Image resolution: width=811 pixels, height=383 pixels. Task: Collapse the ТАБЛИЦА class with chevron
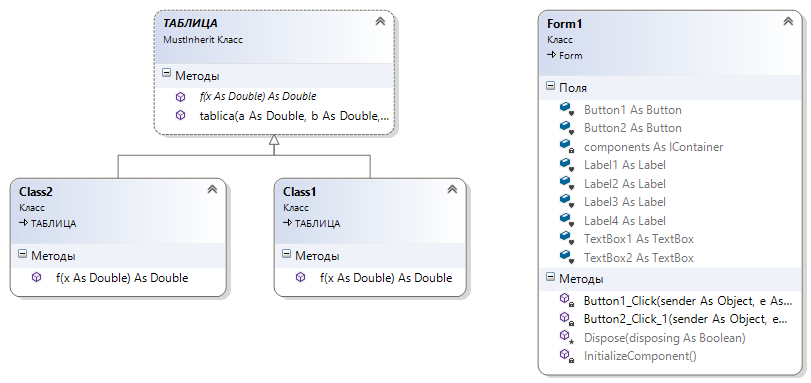click(x=380, y=21)
